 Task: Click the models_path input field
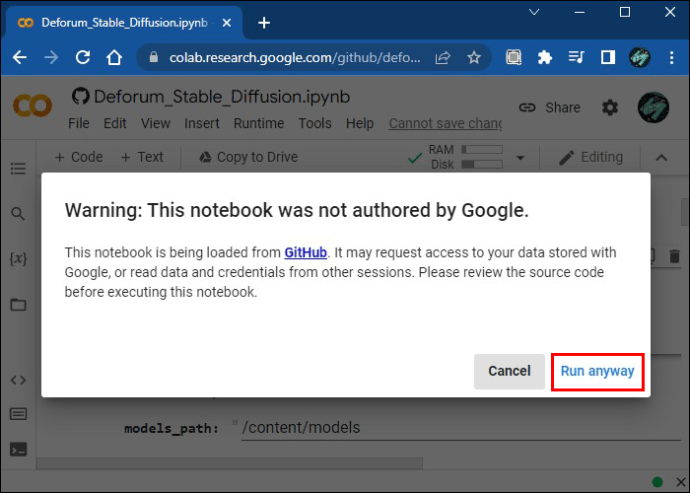click(461, 428)
